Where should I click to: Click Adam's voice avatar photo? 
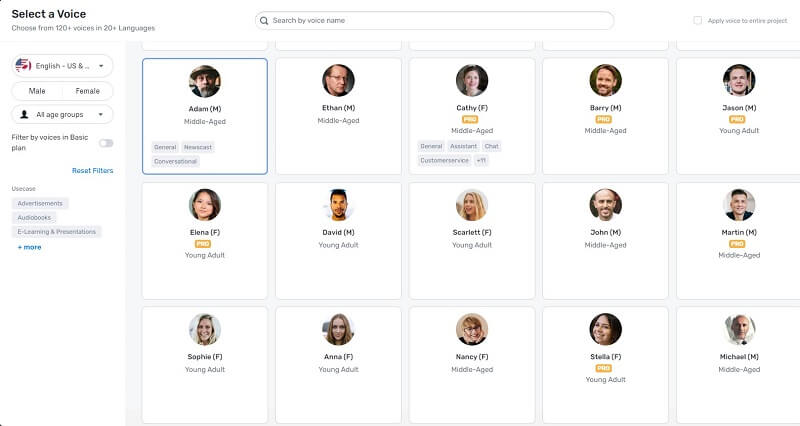coord(205,81)
